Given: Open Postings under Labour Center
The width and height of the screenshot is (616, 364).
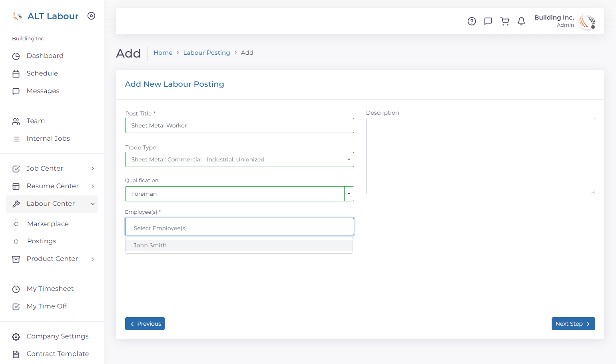Looking at the screenshot, I should coord(42,241).
